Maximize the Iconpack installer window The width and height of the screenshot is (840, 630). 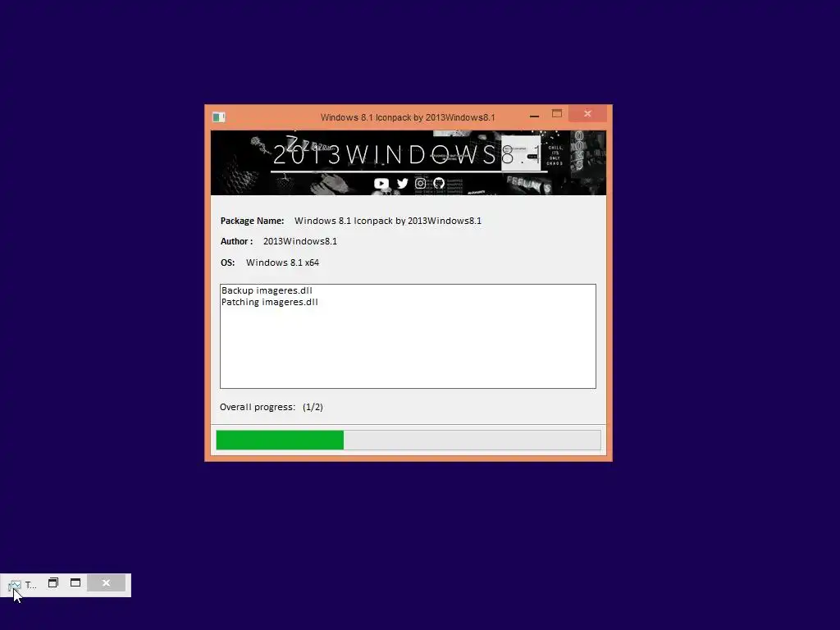557,113
